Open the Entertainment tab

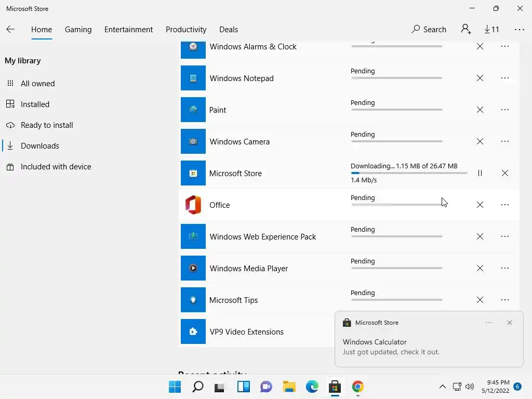click(x=129, y=30)
